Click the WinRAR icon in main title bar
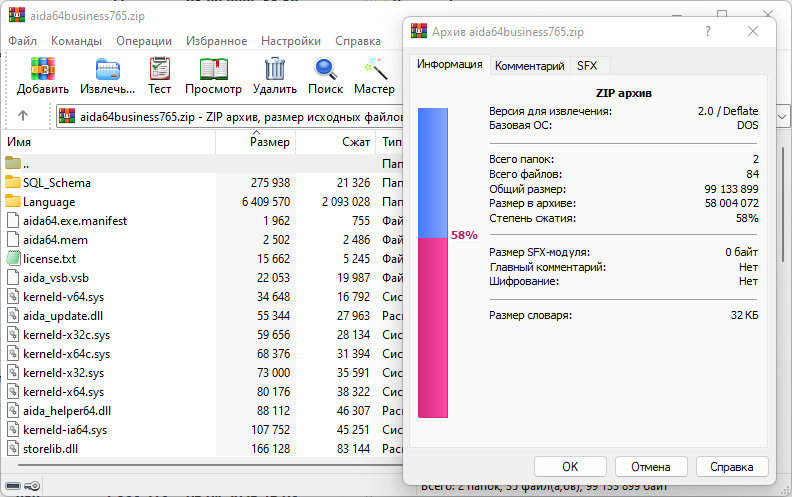 pyautogui.click(x=17, y=15)
